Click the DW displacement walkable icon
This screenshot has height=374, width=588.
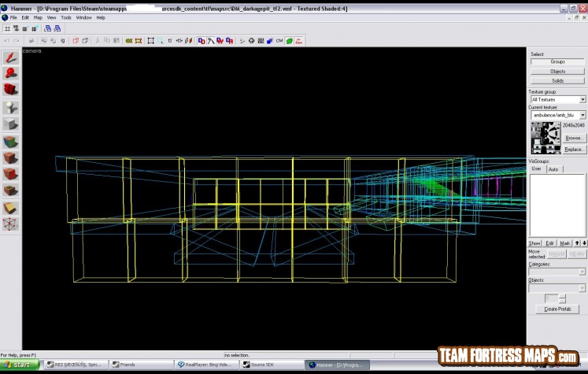click(220, 41)
